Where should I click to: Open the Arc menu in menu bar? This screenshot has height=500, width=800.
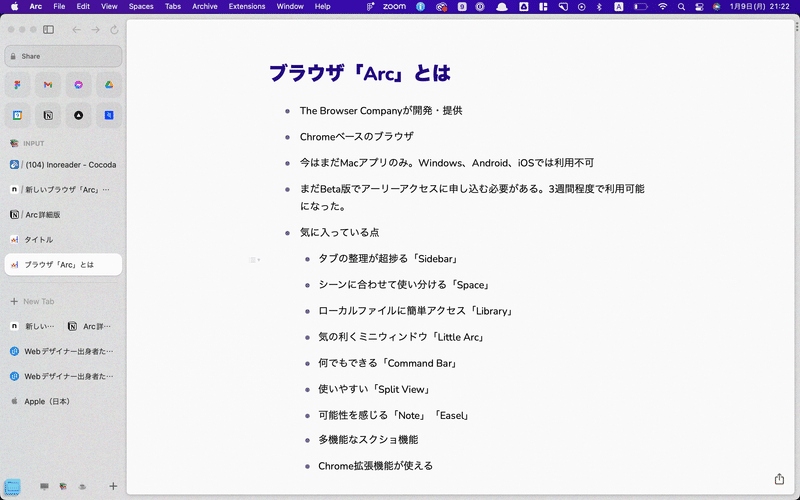tap(36, 7)
